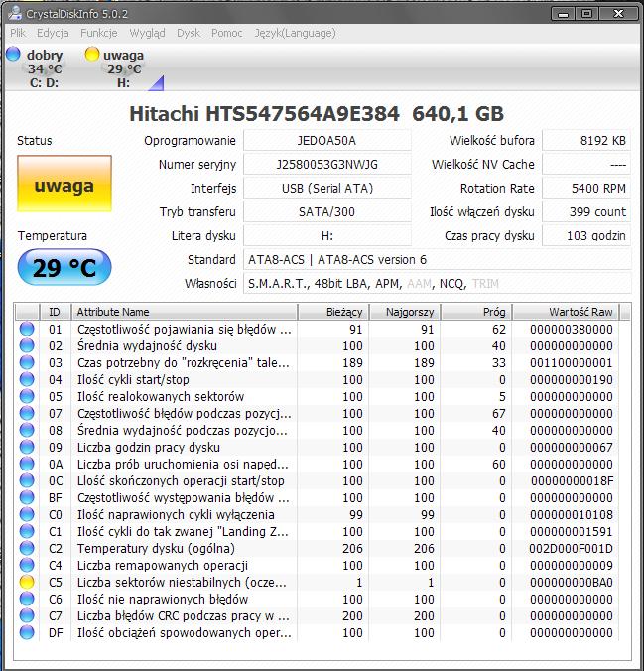Minimize the CrystalDiskInfo window
Image resolution: width=644 pixels, height=671 pixels.
pos(563,14)
